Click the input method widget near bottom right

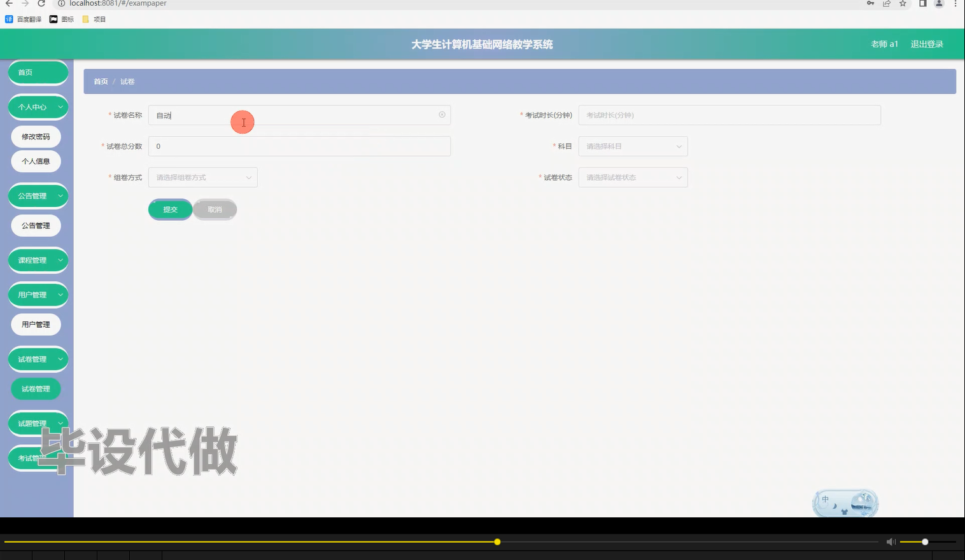click(x=844, y=503)
